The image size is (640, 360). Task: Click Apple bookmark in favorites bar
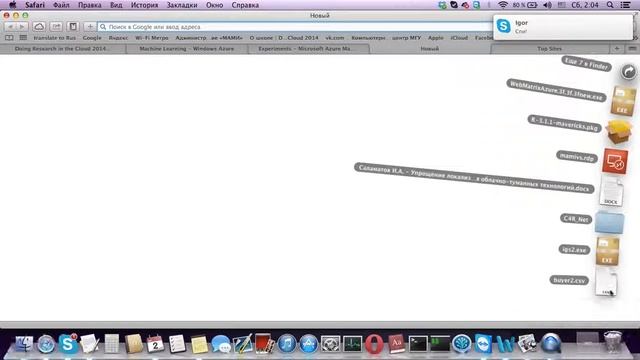(436, 38)
